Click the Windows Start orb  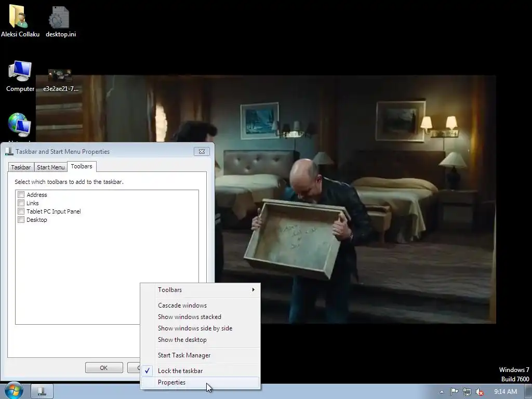point(14,391)
